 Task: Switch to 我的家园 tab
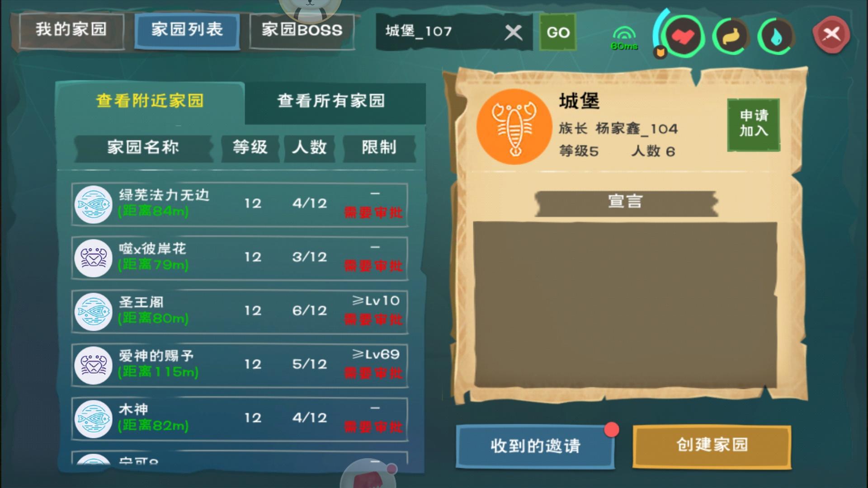[x=71, y=30]
